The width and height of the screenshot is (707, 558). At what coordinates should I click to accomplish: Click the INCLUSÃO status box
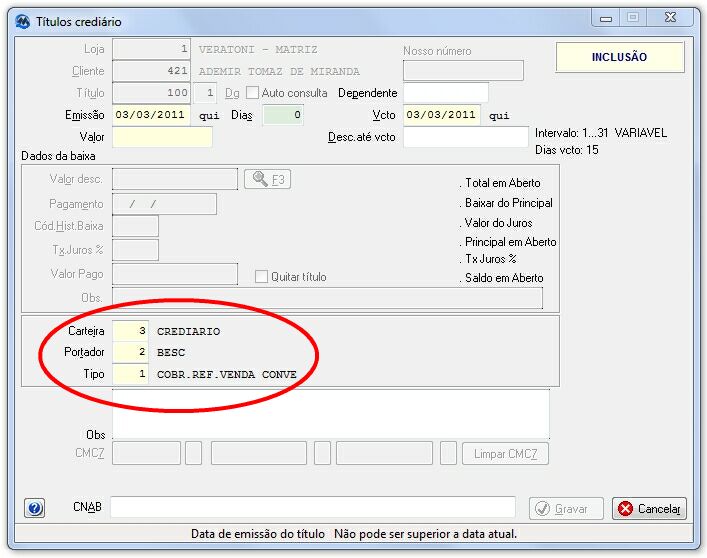pyautogui.click(x=620, y=57)
